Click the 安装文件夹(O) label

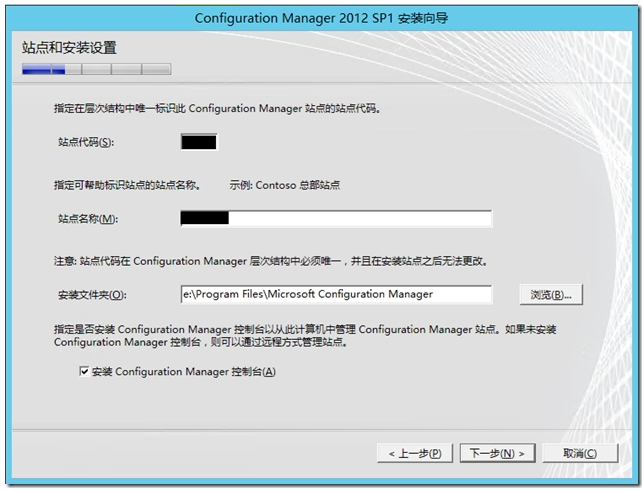93,295
